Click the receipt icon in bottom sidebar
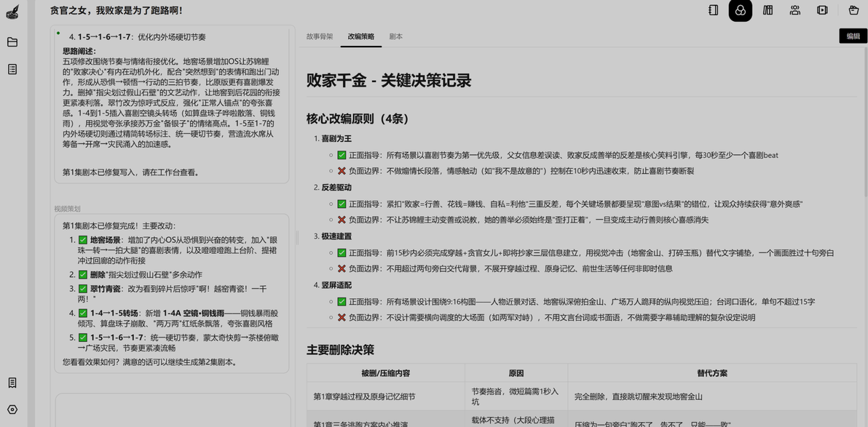Image resolution: width=868 pixels, height=427 pixels. [12, 383]
